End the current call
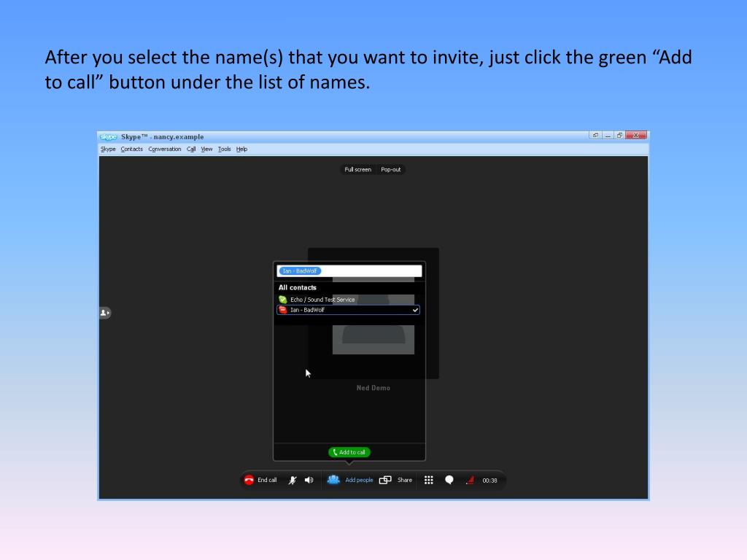 click(260, 480)
